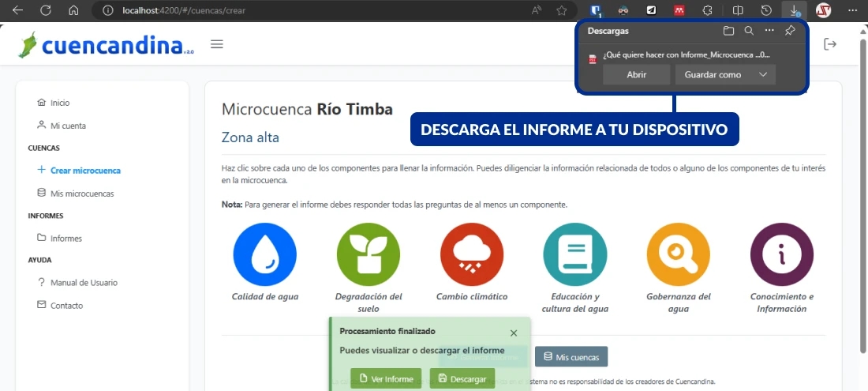Select the Conocimiento e Información icon

click(x=781, y=254)
